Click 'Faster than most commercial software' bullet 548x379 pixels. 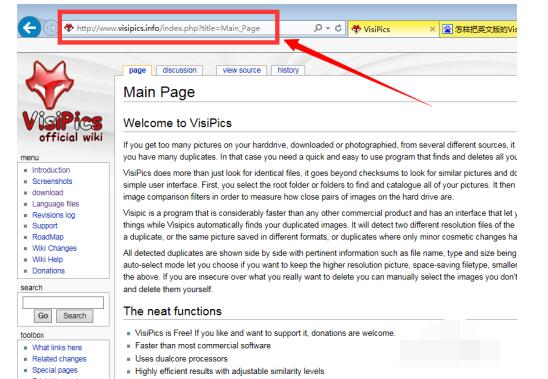click(x=203, y=346)
